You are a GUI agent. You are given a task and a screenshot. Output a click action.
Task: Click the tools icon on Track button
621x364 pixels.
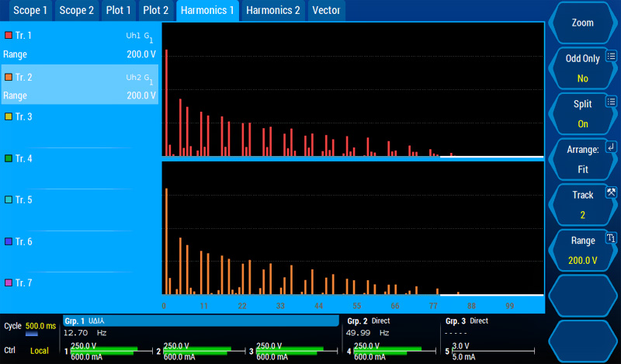coord(611,192)
